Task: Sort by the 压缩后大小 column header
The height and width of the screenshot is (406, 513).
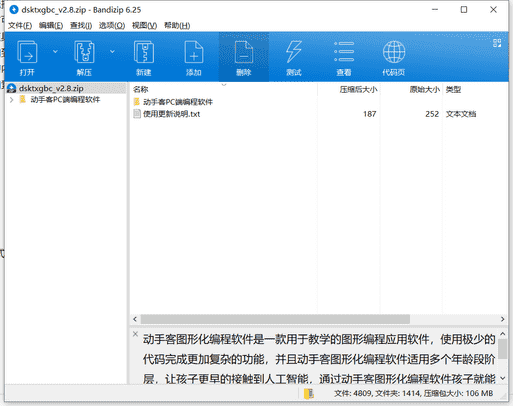Action: 358,89
